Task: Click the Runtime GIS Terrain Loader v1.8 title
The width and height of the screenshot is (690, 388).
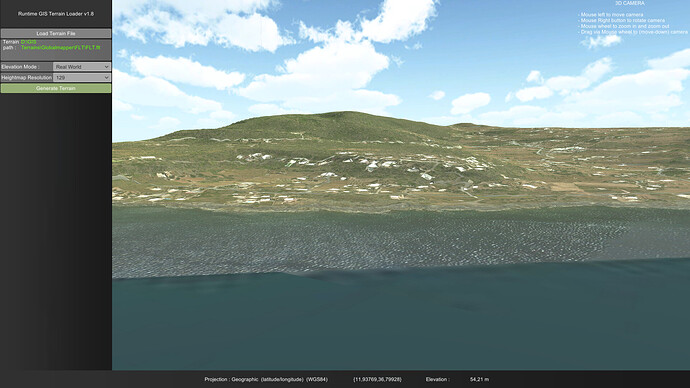Action: tap(56, 14)
